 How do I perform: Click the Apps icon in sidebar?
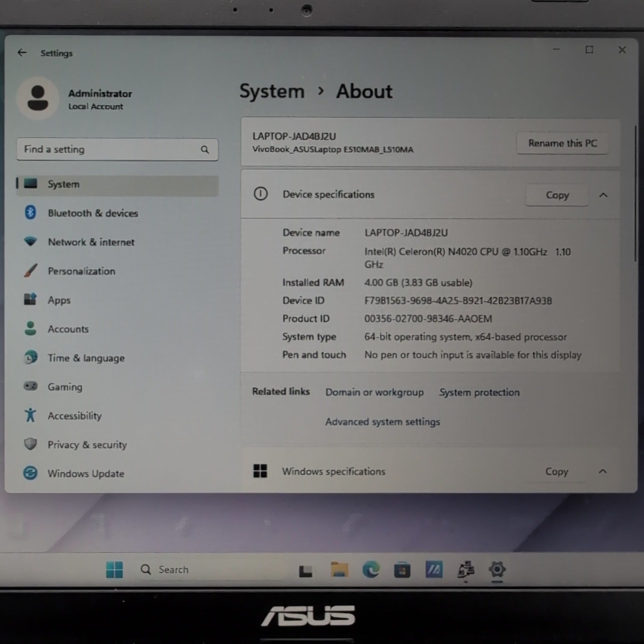click(30, 299)
